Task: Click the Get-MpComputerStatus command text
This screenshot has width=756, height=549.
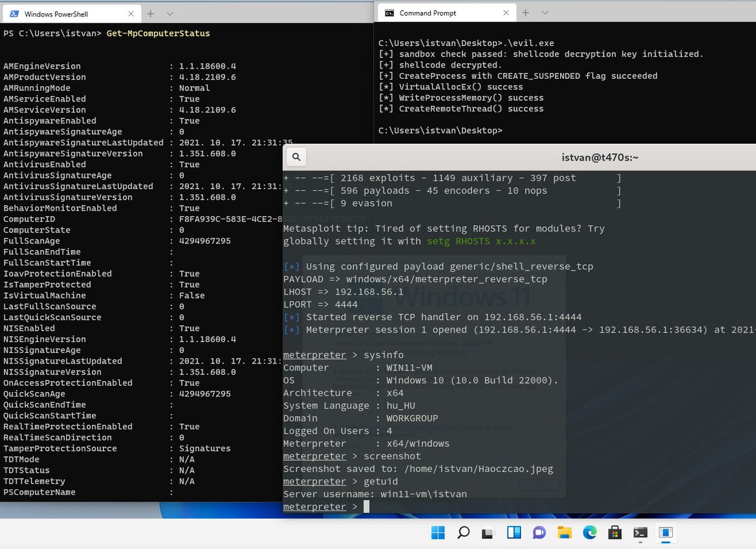Action: pyautogui.click(x=158, y=33)
